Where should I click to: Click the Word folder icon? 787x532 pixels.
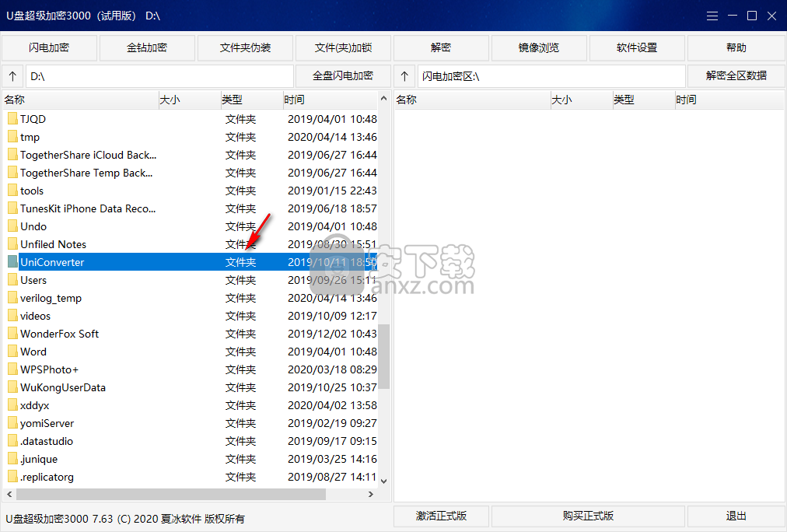(x=12, y=351)
